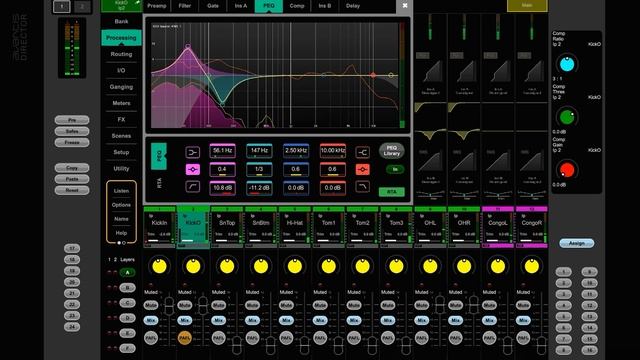The image size is (640, 360).
Task: Click the KickIn channel fader
Action: (x=169, y=306)
